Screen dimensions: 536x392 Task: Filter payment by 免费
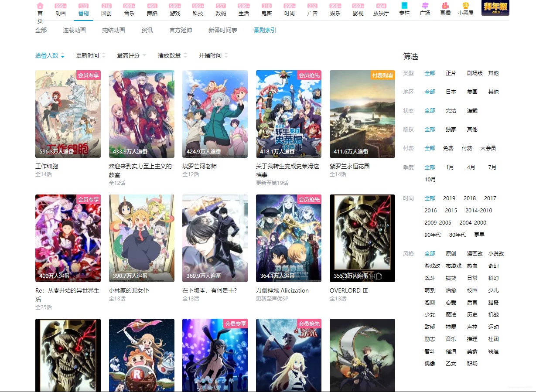pyautogui.click(x=448, y=148)
